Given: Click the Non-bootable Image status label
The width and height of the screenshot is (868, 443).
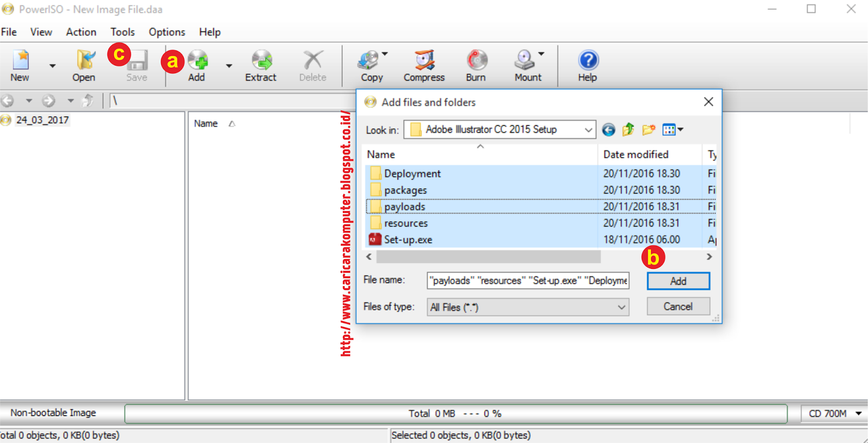Looking at the screenshot, I should point(53,413).
